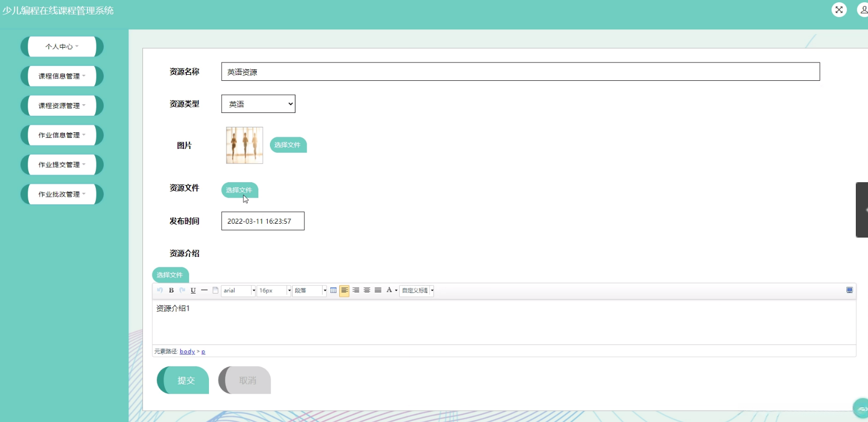Expand the 个人中心 menu

click(62, 47)
